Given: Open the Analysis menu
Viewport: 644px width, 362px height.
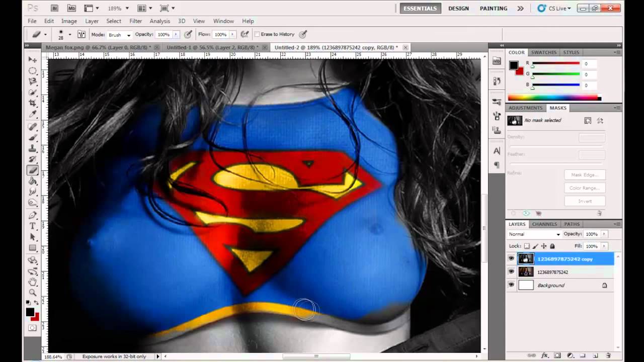Looking at the screenshot, I should coord(160,21).
